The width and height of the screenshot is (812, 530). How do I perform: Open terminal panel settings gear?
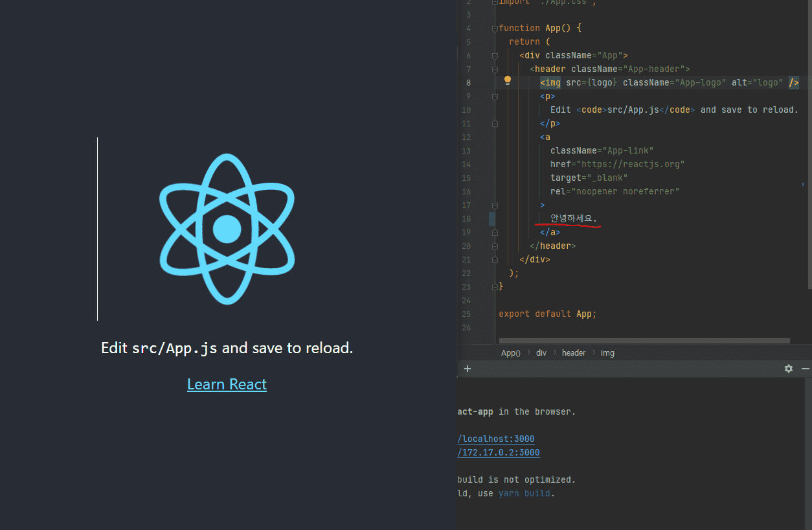coord(788,369)
